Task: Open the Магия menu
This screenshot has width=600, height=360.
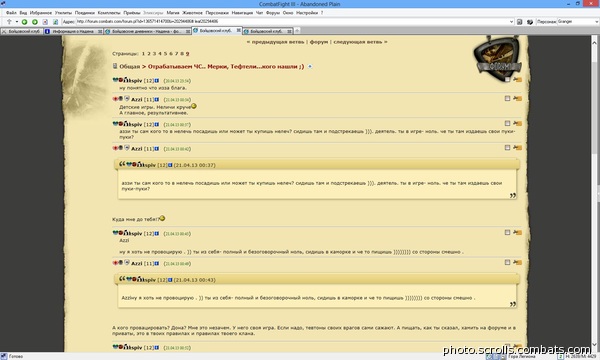Action: point(173,13)
